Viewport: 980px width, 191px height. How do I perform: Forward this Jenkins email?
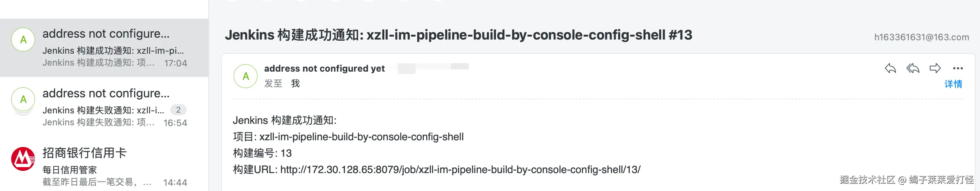pos(935,69)
